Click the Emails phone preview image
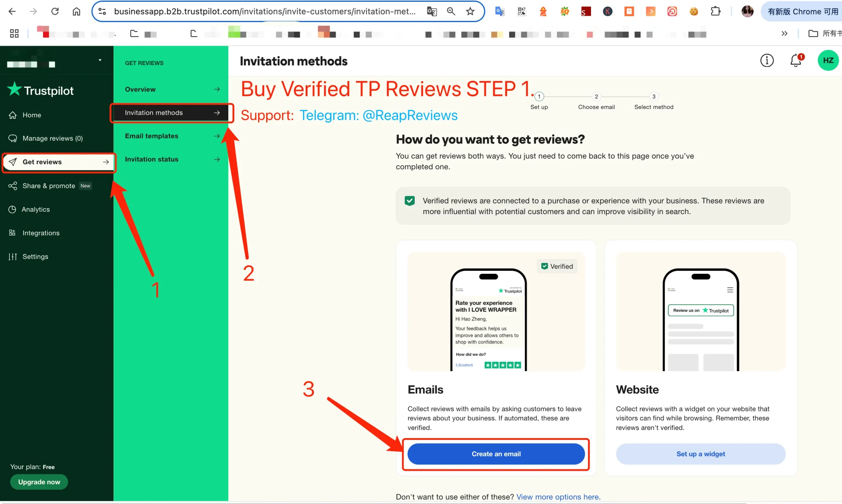This screenshot has height=504, width=842. coord(496,311)
